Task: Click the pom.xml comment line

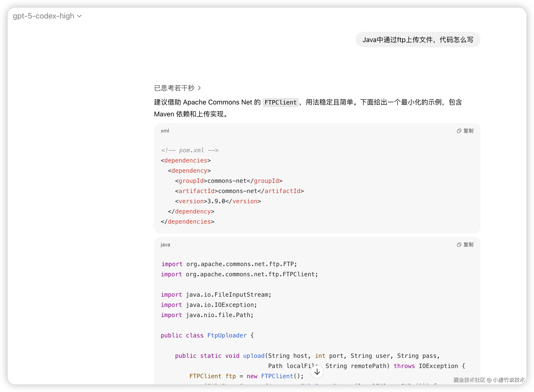Action: click(190, 150)
